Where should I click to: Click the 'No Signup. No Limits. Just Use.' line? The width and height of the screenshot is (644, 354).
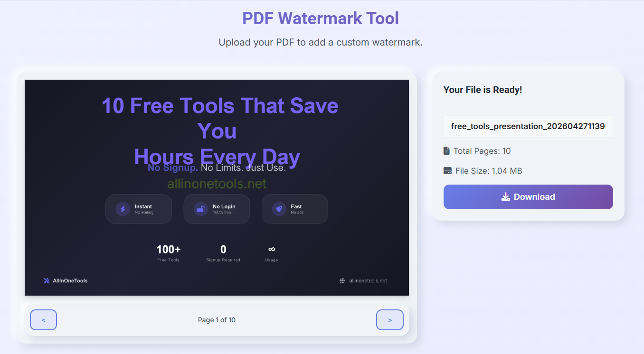(217, 168)
